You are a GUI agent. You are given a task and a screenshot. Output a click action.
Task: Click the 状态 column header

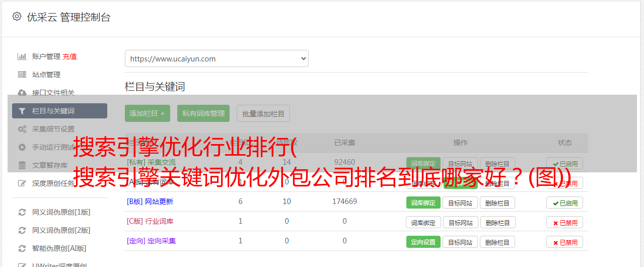pyautogui.click(x=565, y=143)
